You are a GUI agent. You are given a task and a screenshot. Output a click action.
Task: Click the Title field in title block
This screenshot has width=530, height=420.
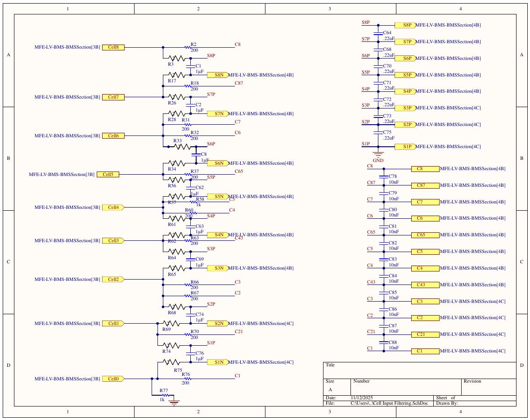(420, 370)
